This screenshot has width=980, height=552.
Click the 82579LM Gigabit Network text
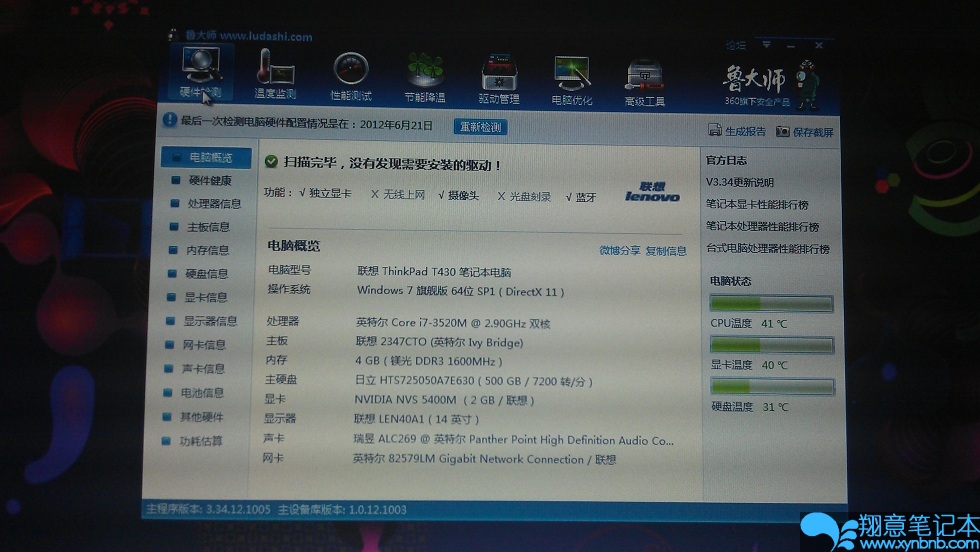(x=484, y=459)
